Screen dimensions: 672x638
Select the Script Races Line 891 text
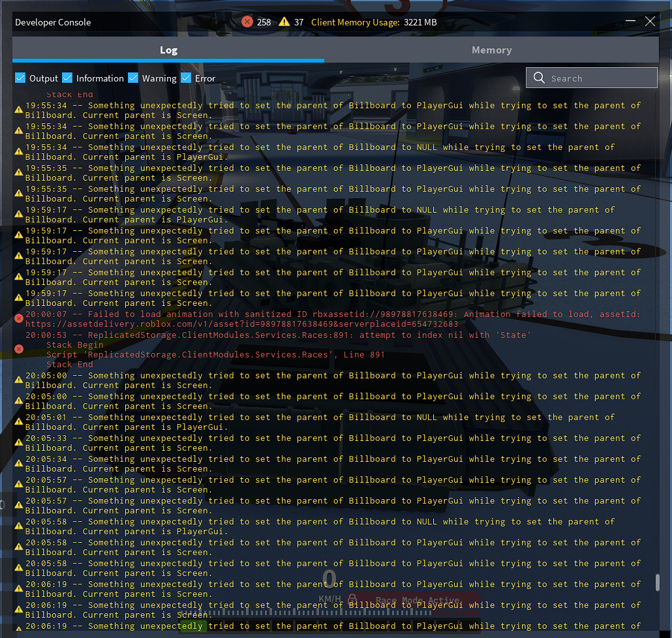click(215, 354)
